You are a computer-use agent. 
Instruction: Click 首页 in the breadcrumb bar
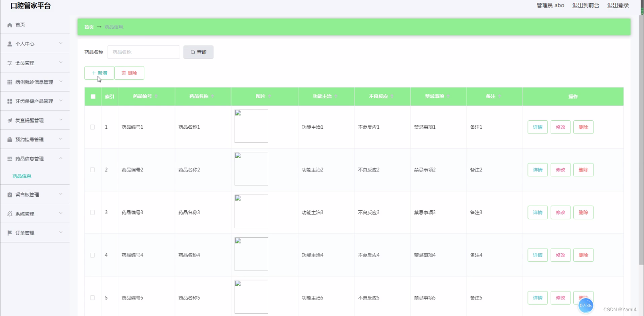89,27
